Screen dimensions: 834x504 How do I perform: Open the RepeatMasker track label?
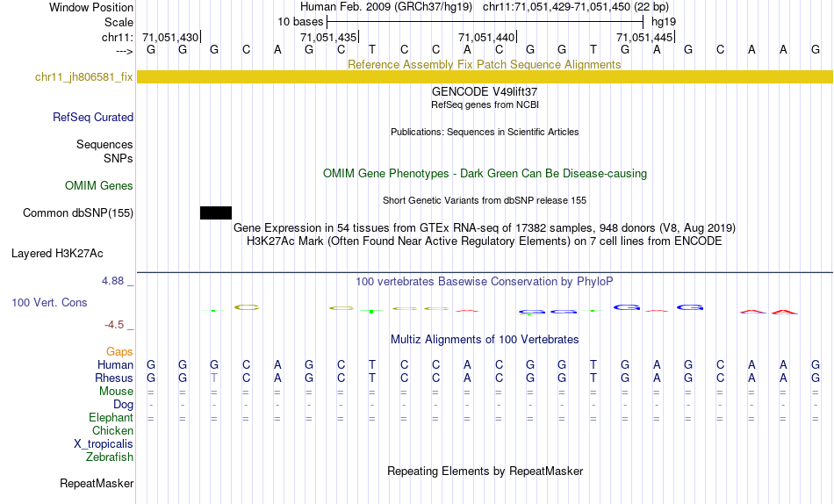coord(97,483)
